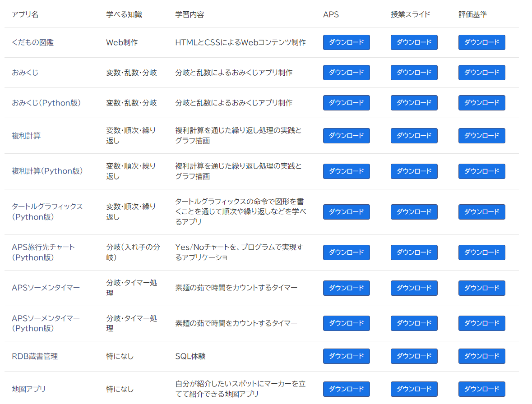Viewport: 532px width, 404px height.
Task: Download the APS for RDB蔵書管理
Action: coord(346,356)
